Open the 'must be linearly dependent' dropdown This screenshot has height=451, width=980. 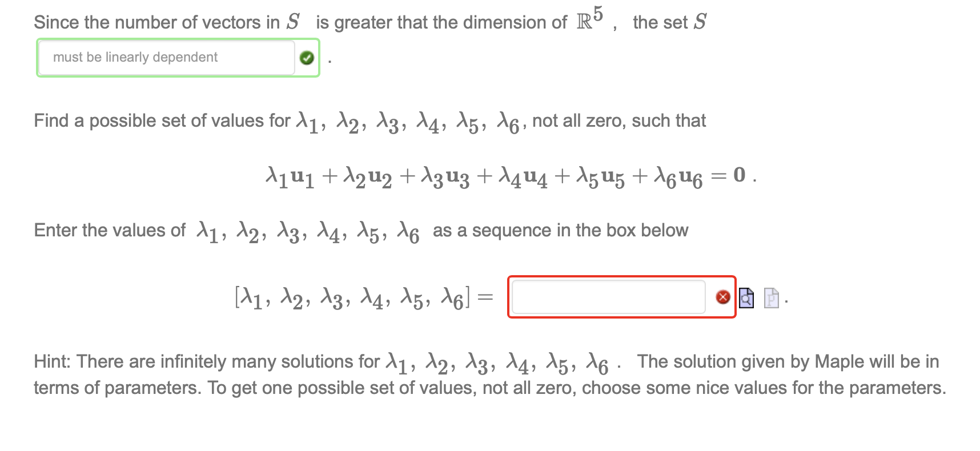tap(166, 57)
